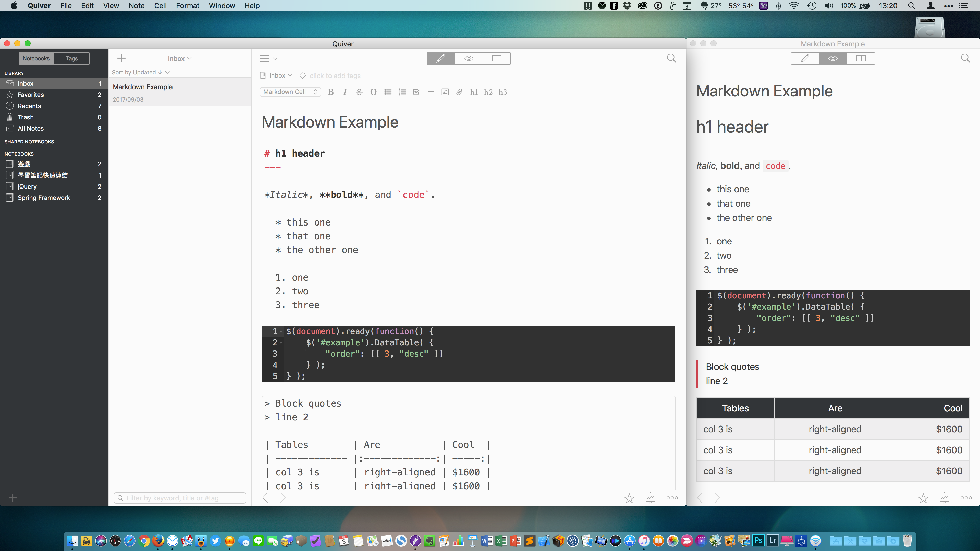The height and width of the screenshot is (551, 980).
Task: Click the checklist task icon
Action: [416, 92]
